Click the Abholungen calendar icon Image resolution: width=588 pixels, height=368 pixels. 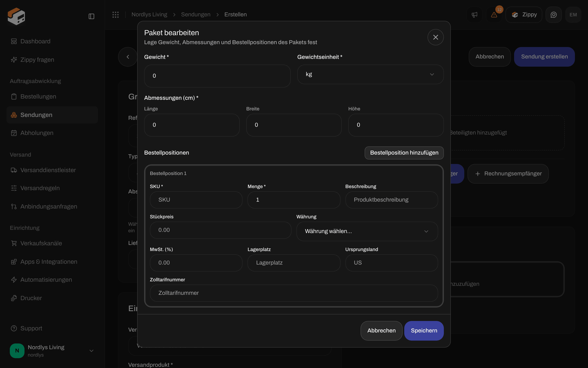[14, 133]
